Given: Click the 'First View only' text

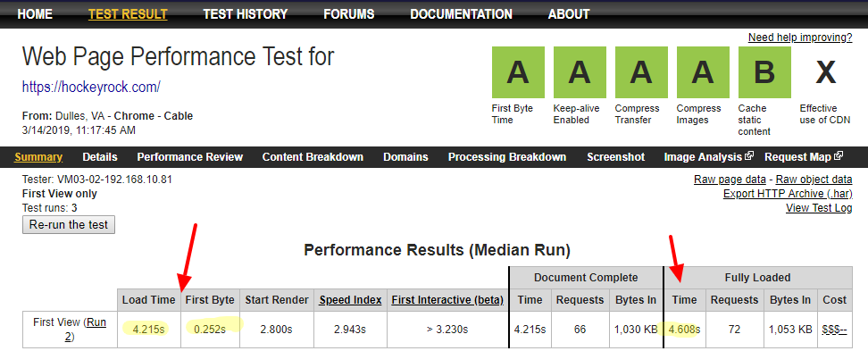Looking at the screenshot, I should tap(59, 194).
